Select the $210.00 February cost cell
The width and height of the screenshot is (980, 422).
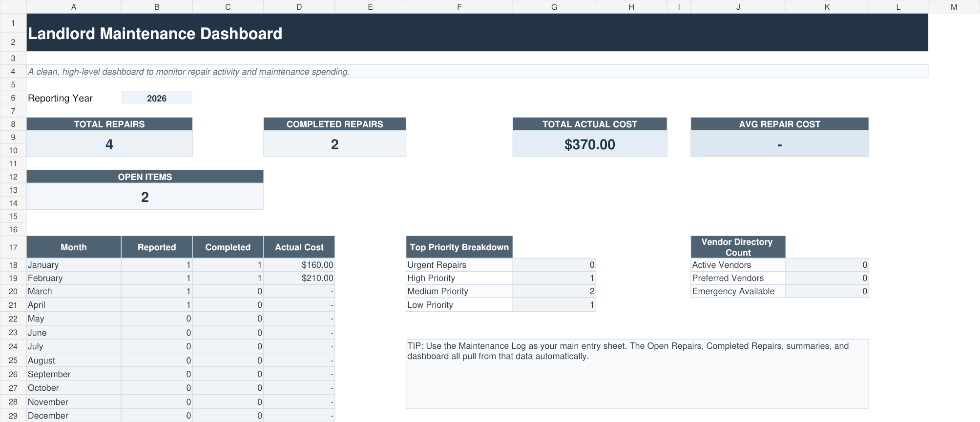(299, 278)
